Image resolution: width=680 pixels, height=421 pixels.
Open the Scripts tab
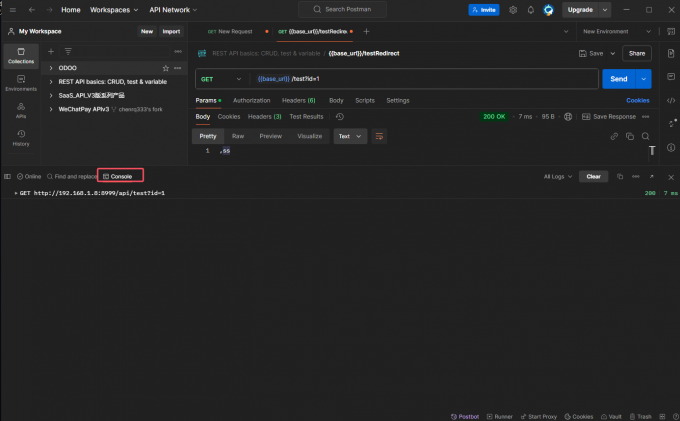coord(365,100)
